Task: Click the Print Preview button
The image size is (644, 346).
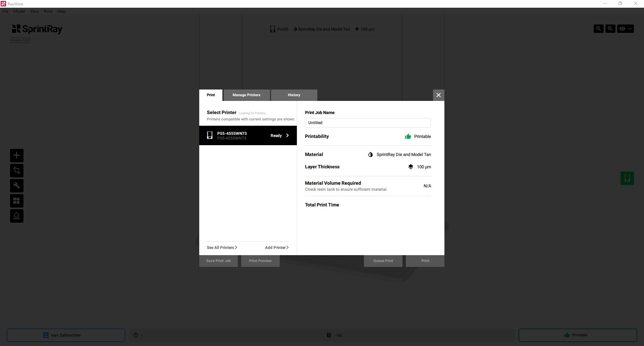Action: point(260,261)
